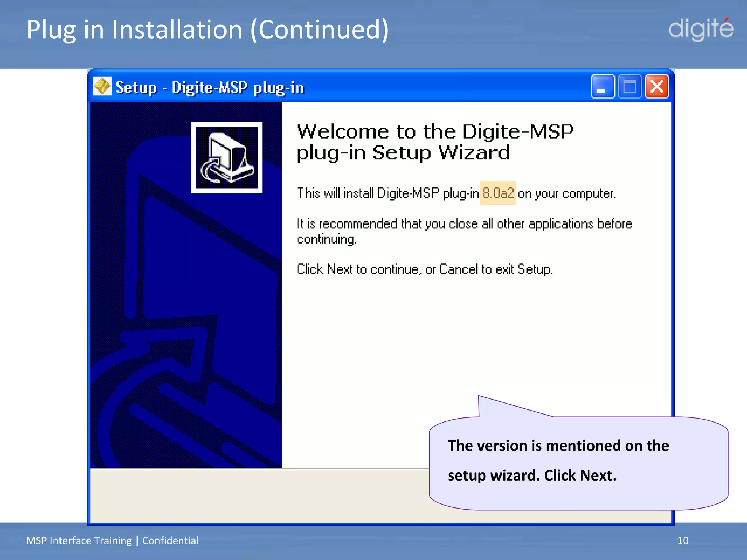
Task: Click the installer computer graphic icon
Action: (x=227, y=157)
